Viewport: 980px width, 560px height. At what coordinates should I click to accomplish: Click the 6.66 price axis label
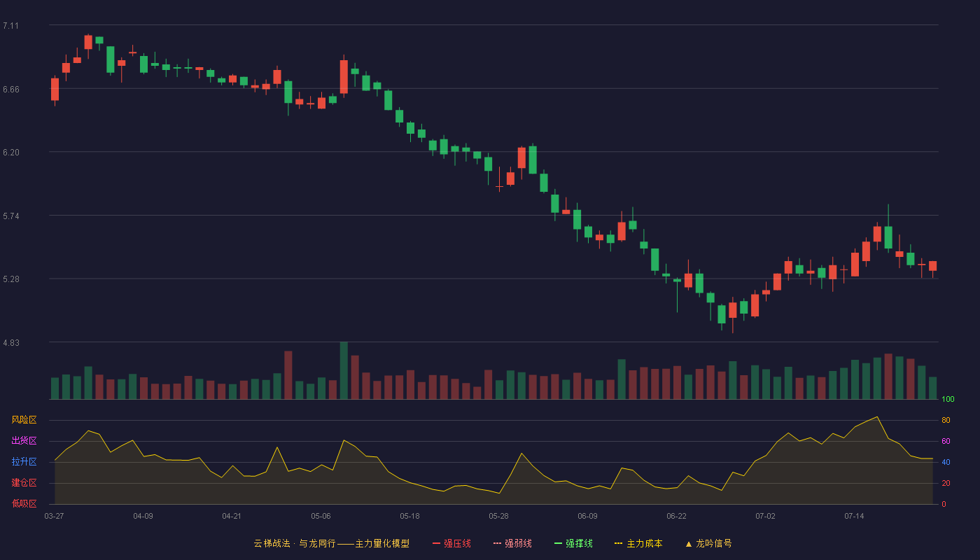[x=10, y=90]
